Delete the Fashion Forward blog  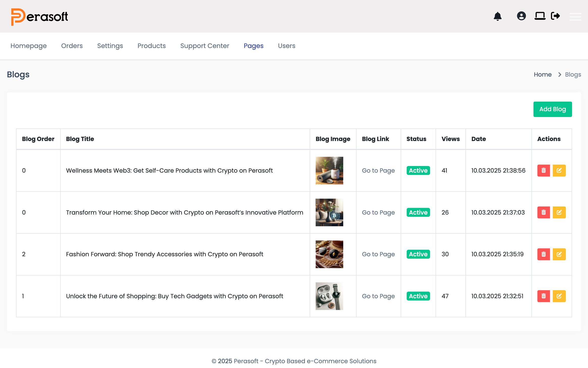pos(544,254)
